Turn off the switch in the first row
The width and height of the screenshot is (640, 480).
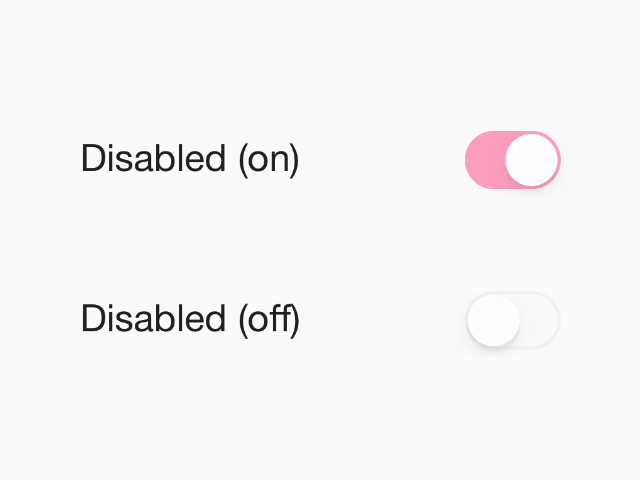[x=512, y=160]
